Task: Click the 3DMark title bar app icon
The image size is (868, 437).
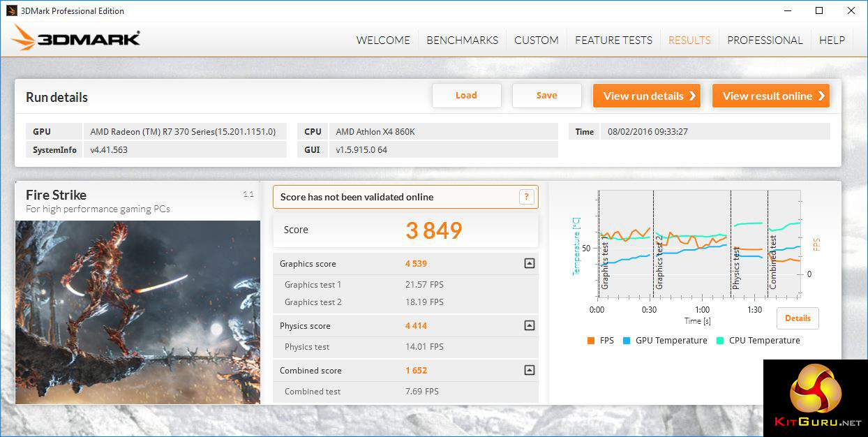Action: click(11, 10)
